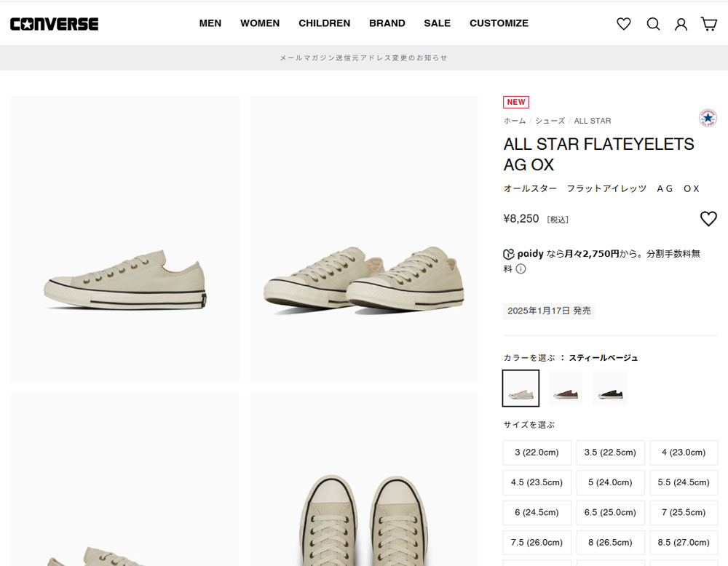Open the mail magazine address change notice

[363, 58]
